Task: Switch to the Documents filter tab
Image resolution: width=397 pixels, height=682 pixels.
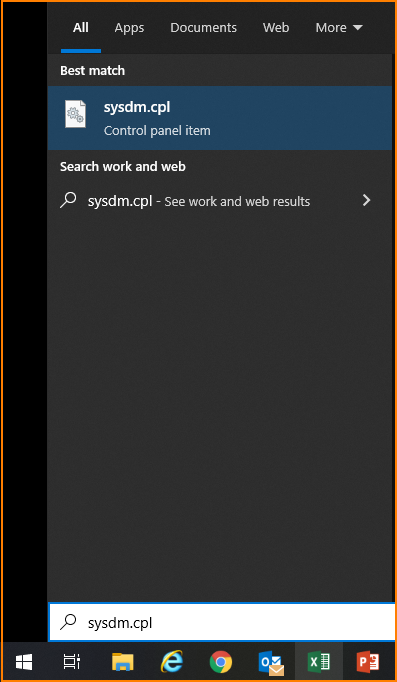Action: point(204,28)
